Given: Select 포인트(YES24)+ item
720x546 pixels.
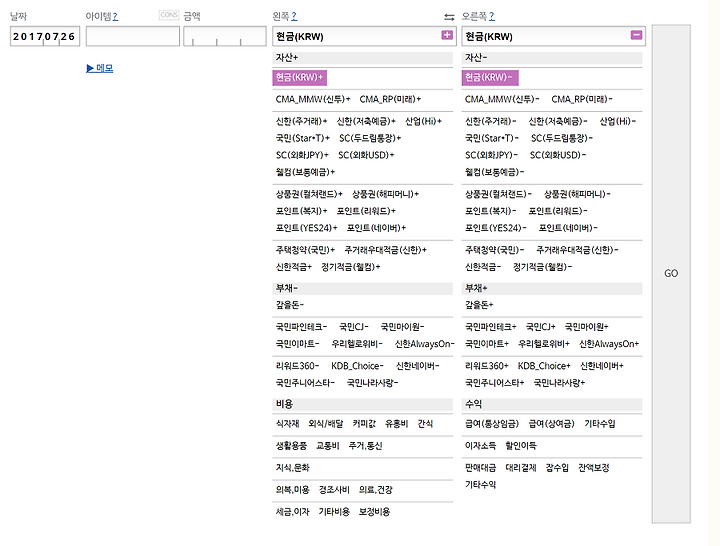Looking at the screenshot, I should coord(306,228).
